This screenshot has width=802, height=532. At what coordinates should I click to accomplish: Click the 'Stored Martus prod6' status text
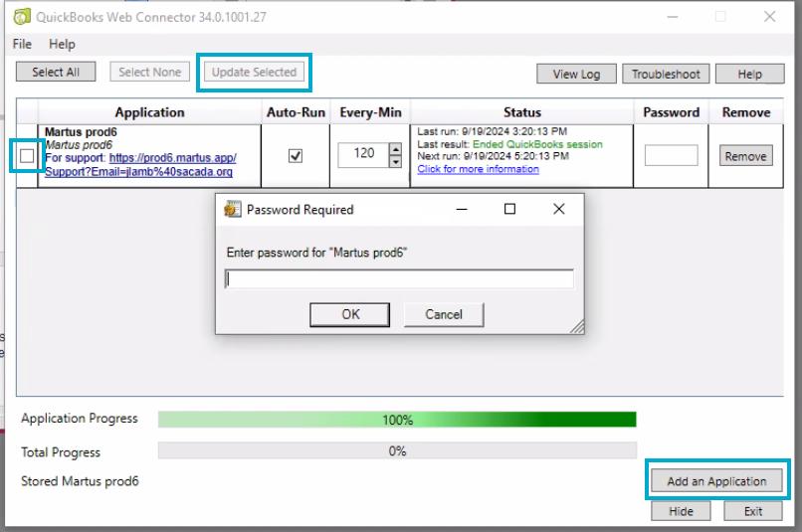pyautogui.click(x=80, y=481)
